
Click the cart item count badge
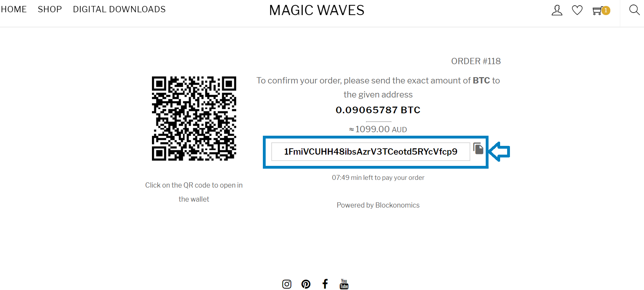point(606,11)
